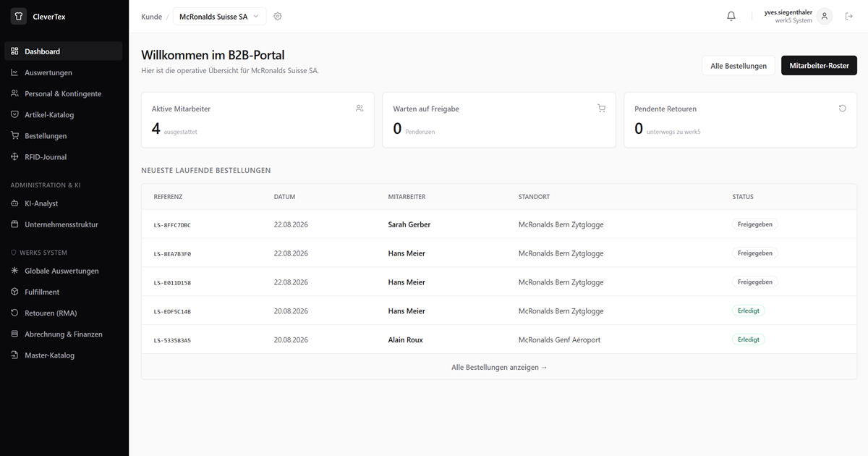Click the people icon in Aktive Mitarbeiter card
868x456 pixels.
(359, 109)
